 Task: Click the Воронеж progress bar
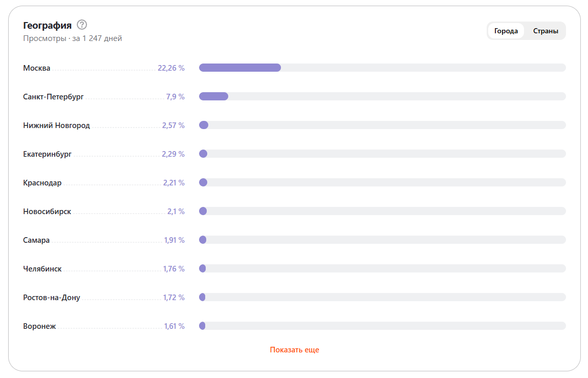point(382,326)
